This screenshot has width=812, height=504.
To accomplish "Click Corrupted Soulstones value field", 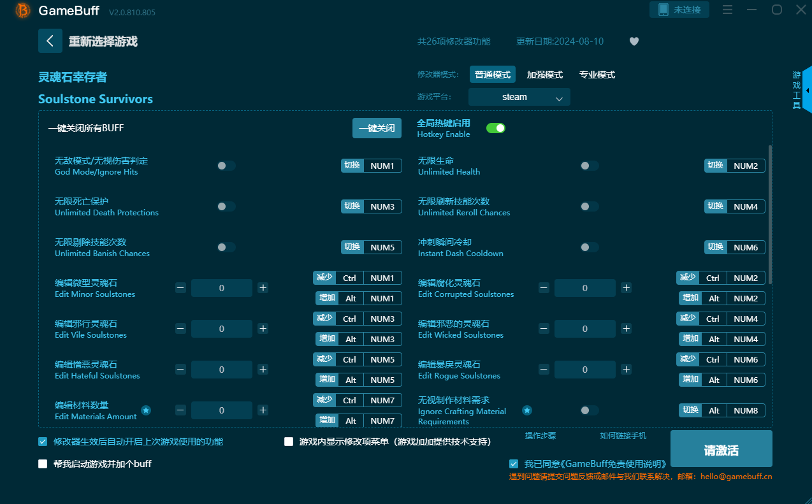I will point(585,288).
